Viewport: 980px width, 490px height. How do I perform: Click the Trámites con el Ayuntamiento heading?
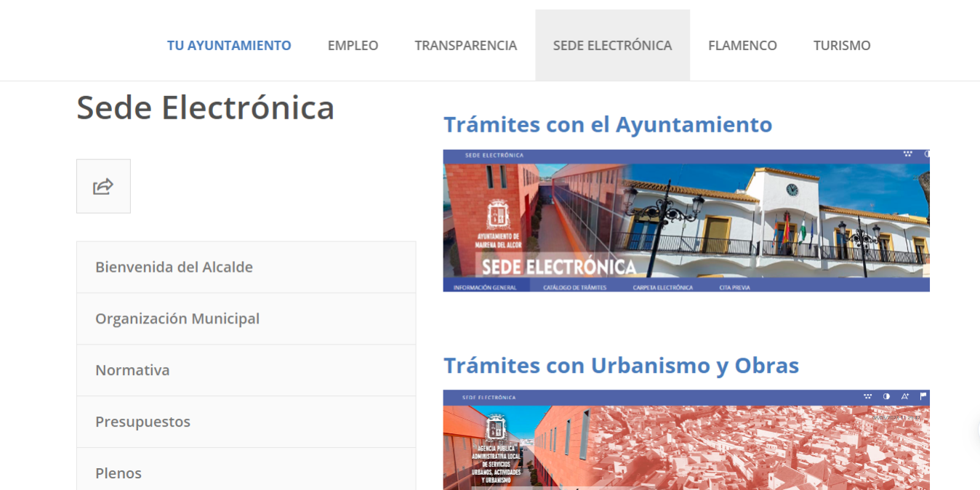pyautogui.click(x=608, y=124)
